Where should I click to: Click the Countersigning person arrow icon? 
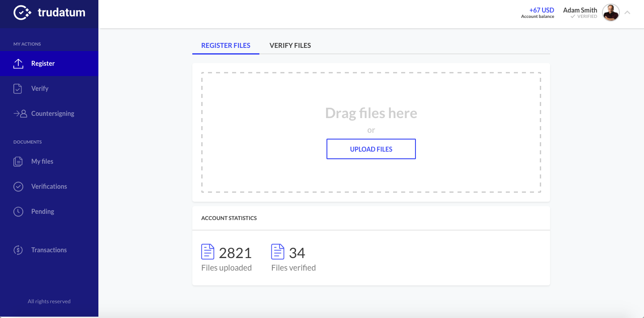(20, 114)
